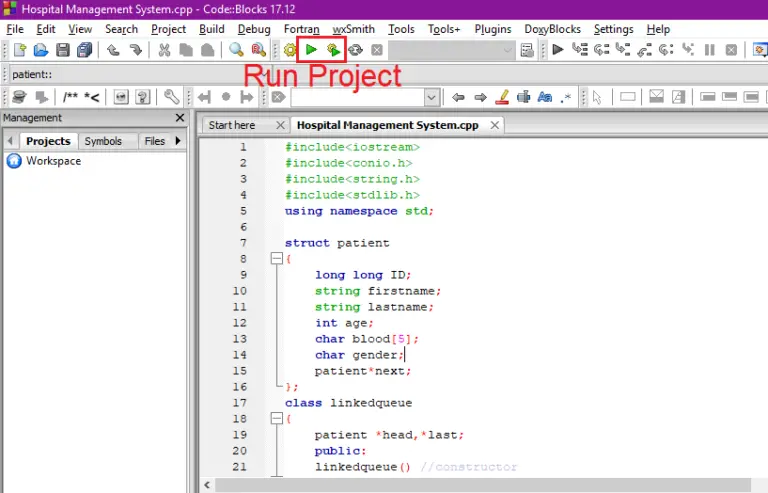The height and width of the screenshot is (493, 768).
Task: Toggle highlight marker pen icon
Action: (502, 97)
